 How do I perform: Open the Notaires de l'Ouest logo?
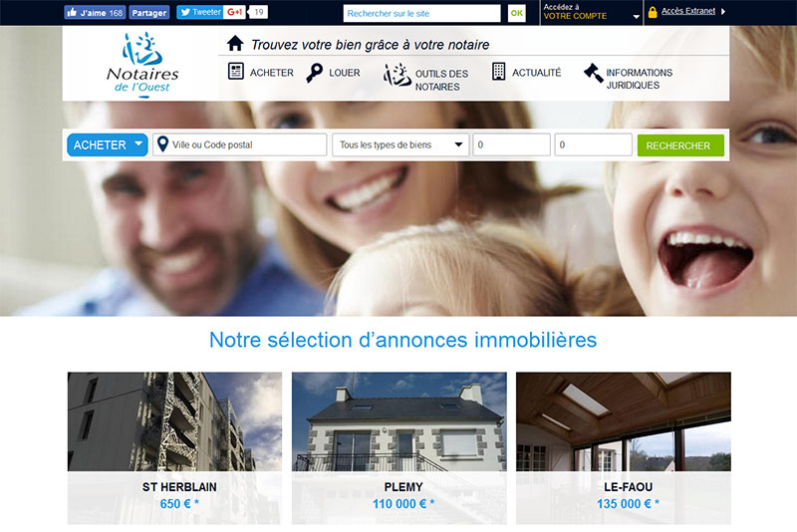(142, 64)
